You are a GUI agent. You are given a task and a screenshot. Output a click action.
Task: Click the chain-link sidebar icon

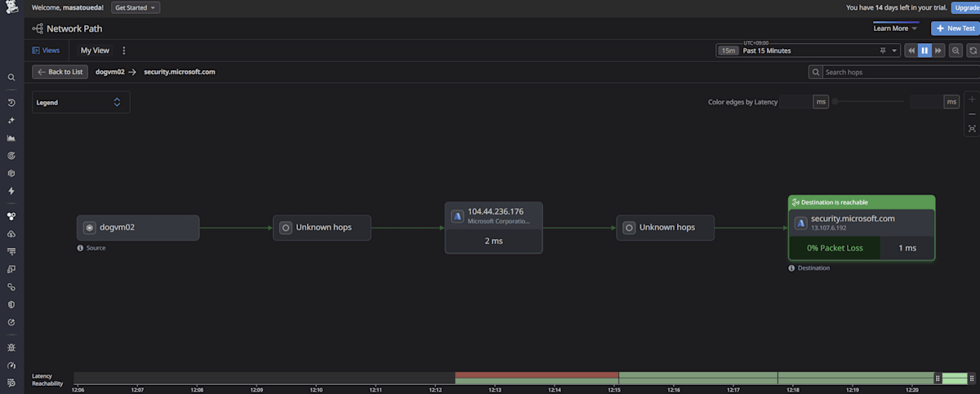tap(11, 287)
